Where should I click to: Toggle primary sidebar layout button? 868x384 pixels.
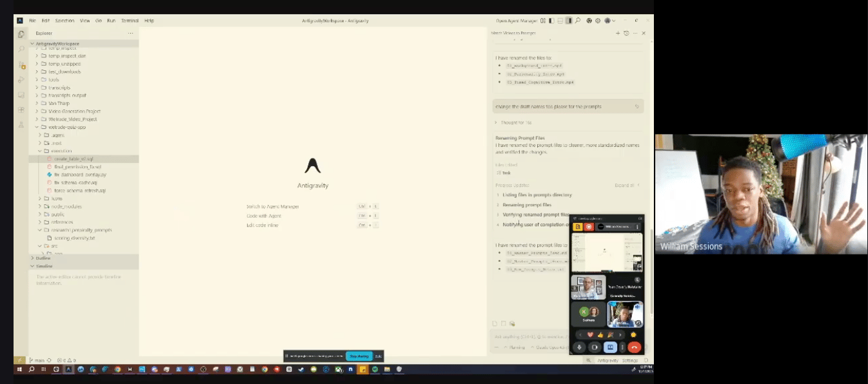click(551, 21)
